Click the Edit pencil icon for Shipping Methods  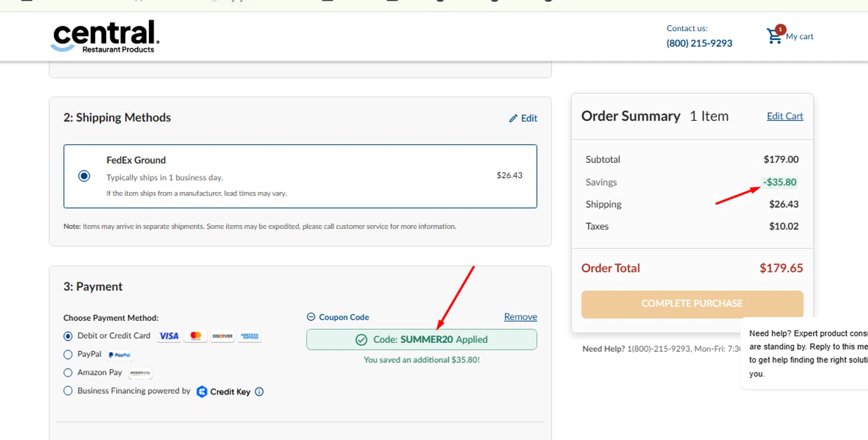coord(513,118)
